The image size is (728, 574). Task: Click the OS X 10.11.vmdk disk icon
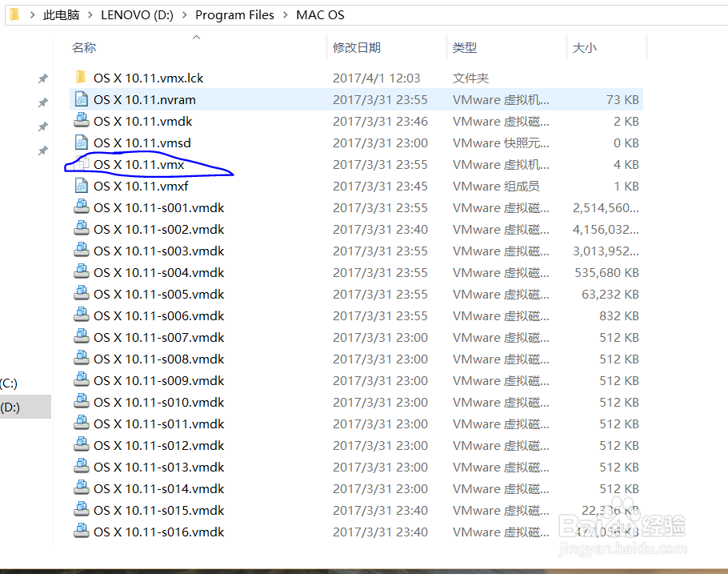coord(82,120)
